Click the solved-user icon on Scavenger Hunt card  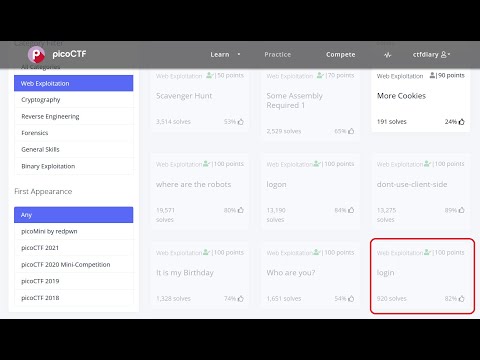pos(210,75)
